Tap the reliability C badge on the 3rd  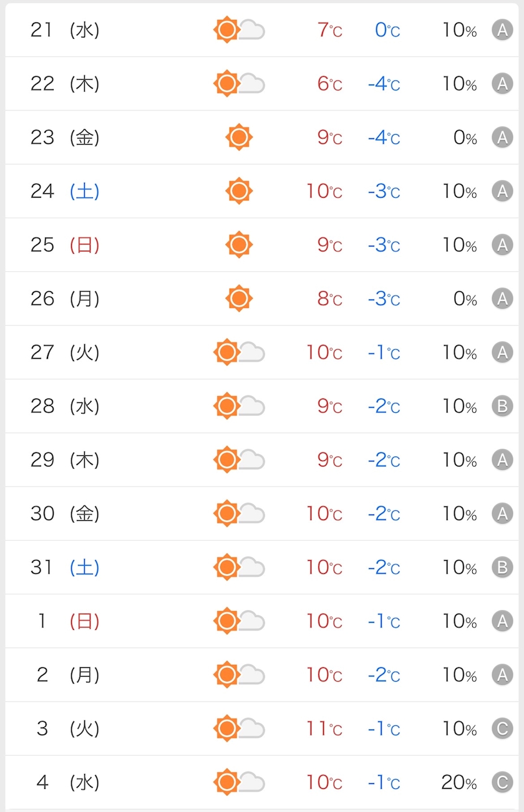[502, 728]
